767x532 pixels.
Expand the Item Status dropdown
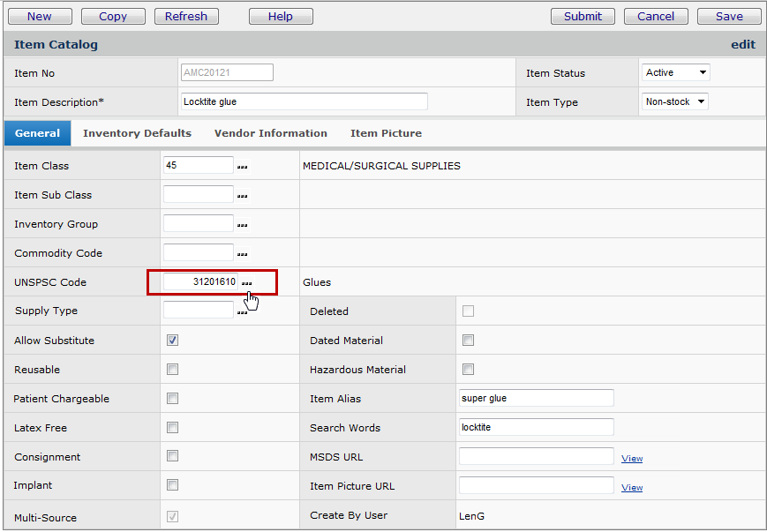(x=675, y=73)
